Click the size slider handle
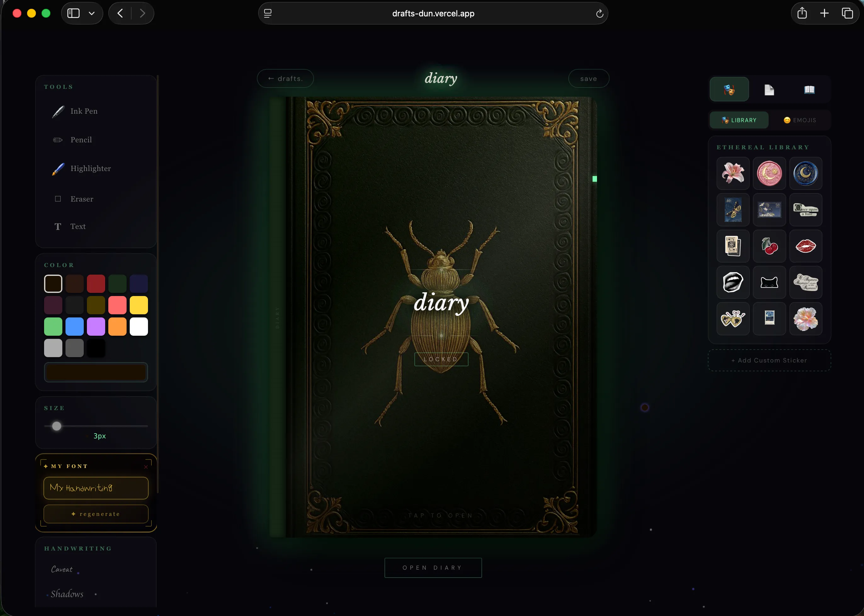 (56, 426)
